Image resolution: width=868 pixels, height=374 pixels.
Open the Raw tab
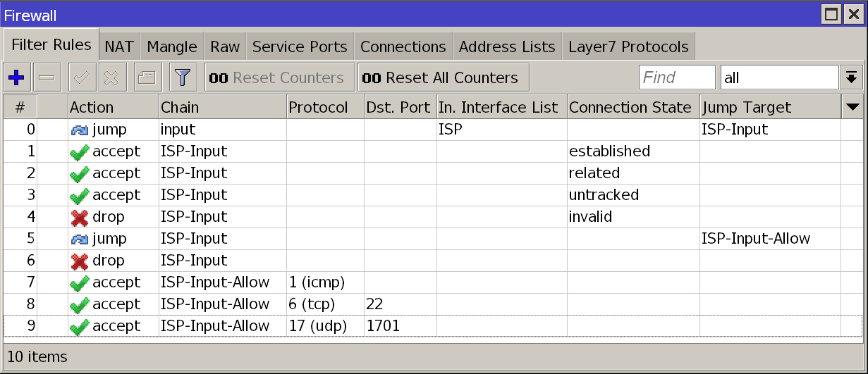click(x=225, y=47)
